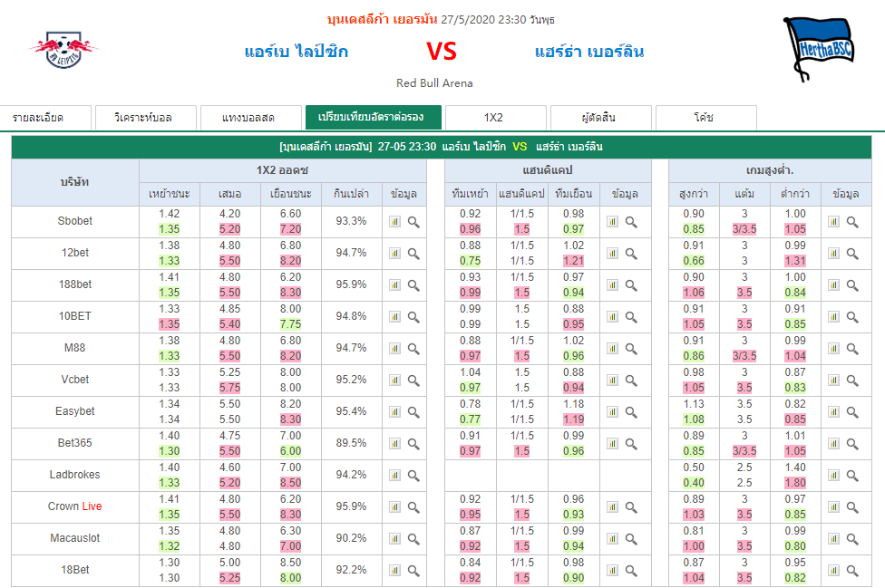
Task: Open the Macauslot over/under chart icon
Action: (x=833, y=539)
